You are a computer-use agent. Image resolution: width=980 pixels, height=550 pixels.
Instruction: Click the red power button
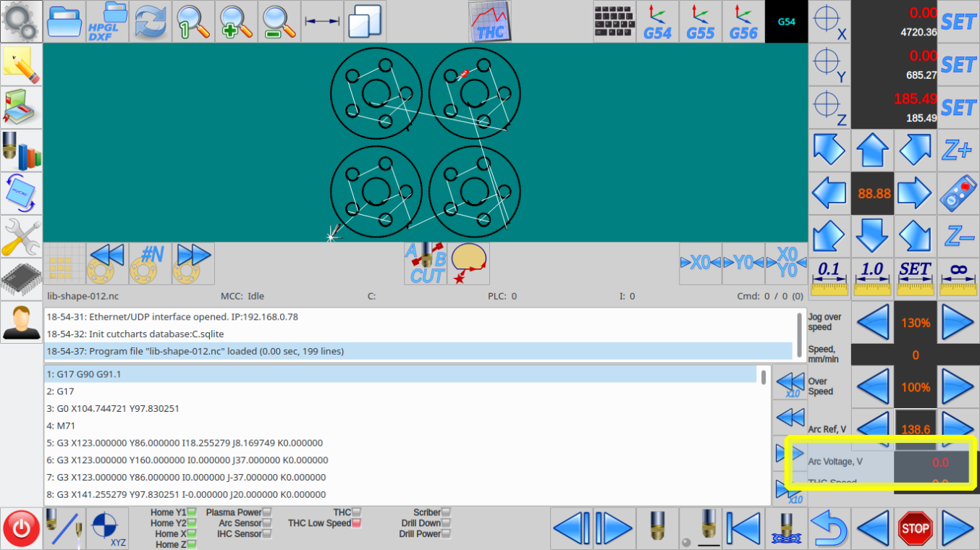coord(22,528)
